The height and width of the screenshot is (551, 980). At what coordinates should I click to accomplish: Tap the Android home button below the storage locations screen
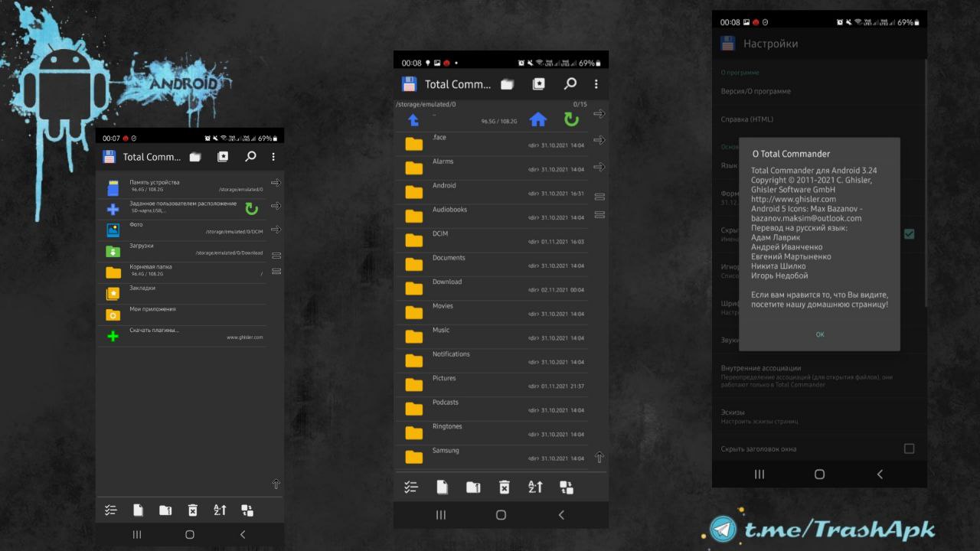(x=190, y=534)
